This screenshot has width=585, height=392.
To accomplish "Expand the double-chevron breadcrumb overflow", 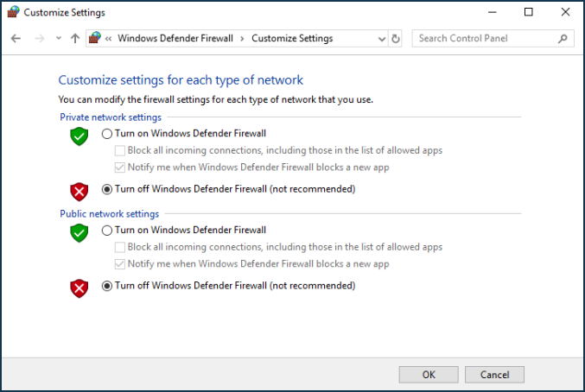I will click(x=108, y=38).
